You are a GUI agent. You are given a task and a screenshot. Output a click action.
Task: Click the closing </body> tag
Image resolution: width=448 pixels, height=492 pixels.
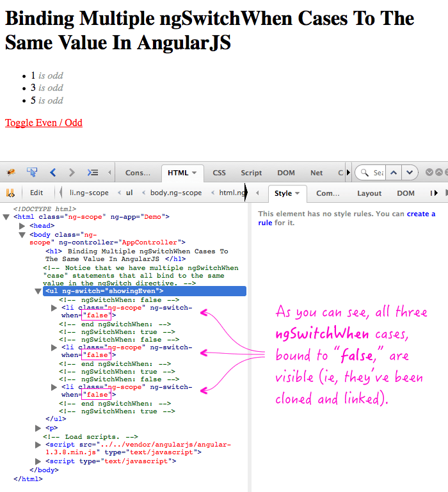point(44,470)
